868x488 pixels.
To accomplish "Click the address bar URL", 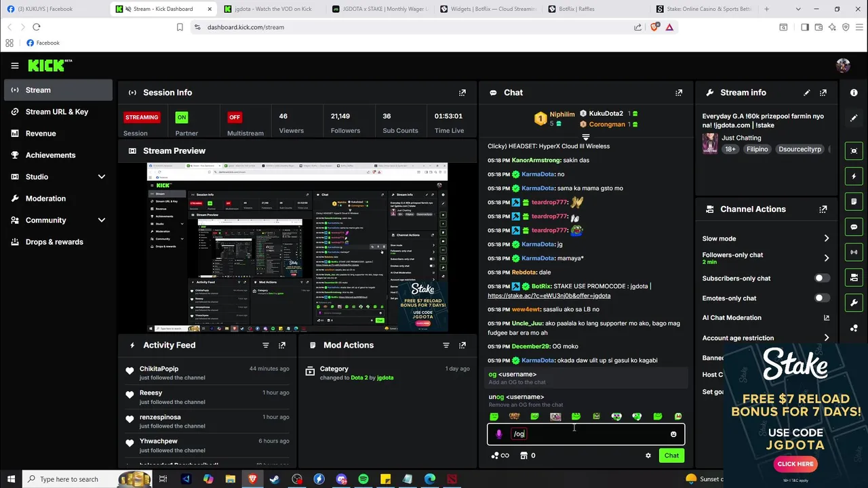I will click(x=245, y=27).
